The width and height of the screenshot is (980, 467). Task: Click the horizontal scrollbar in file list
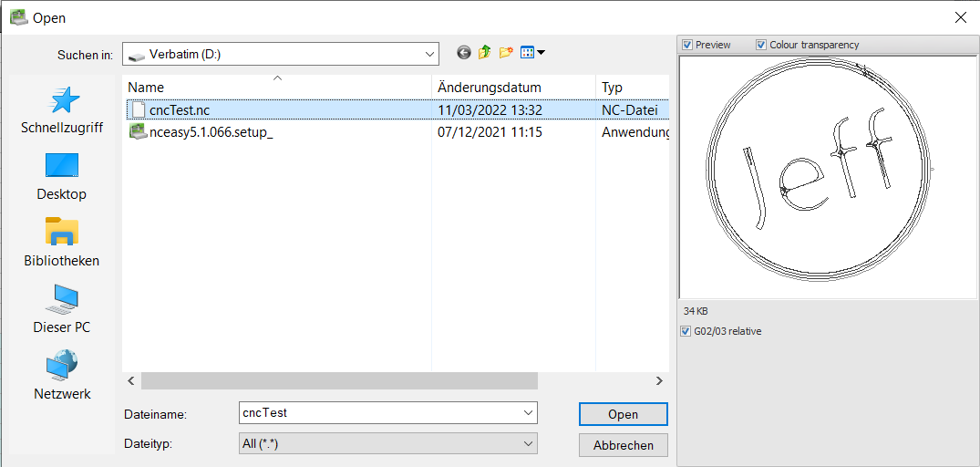[339, 380]
